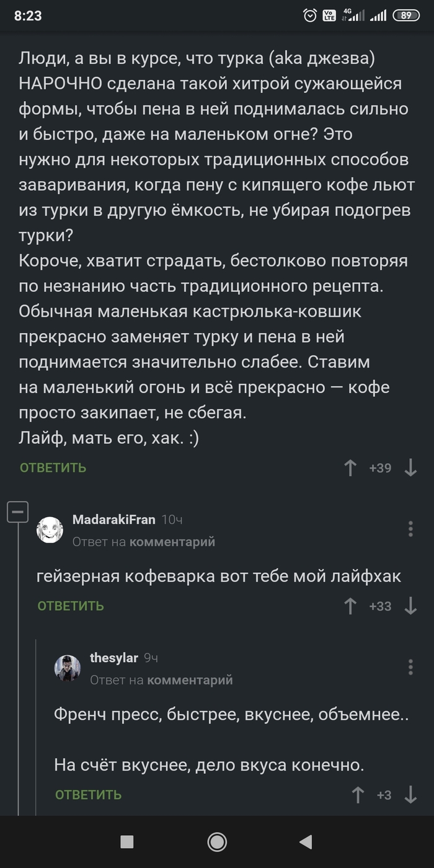Downvote the top comment with +39 rating

pyautogui.click(x=410, y=467)
